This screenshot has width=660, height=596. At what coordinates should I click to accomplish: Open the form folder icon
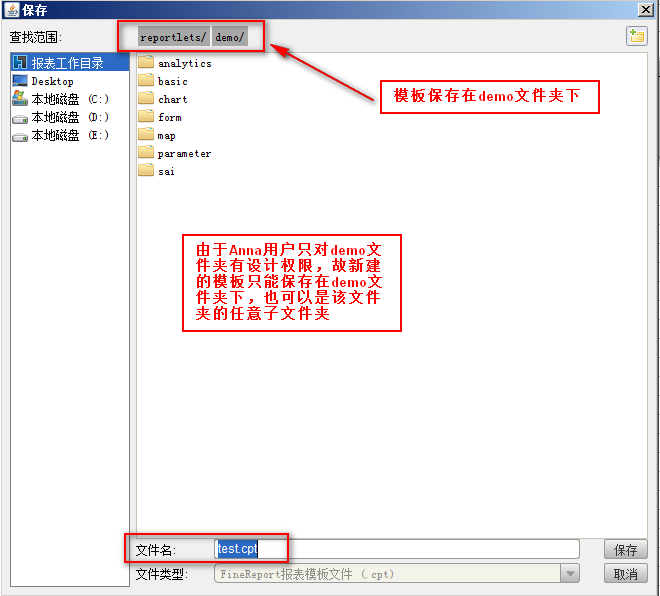(146, 117)
